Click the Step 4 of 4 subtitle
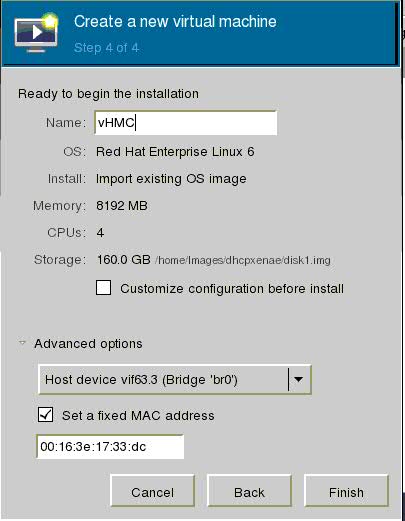Screen dimensions: 405x521 pos(106,48)
